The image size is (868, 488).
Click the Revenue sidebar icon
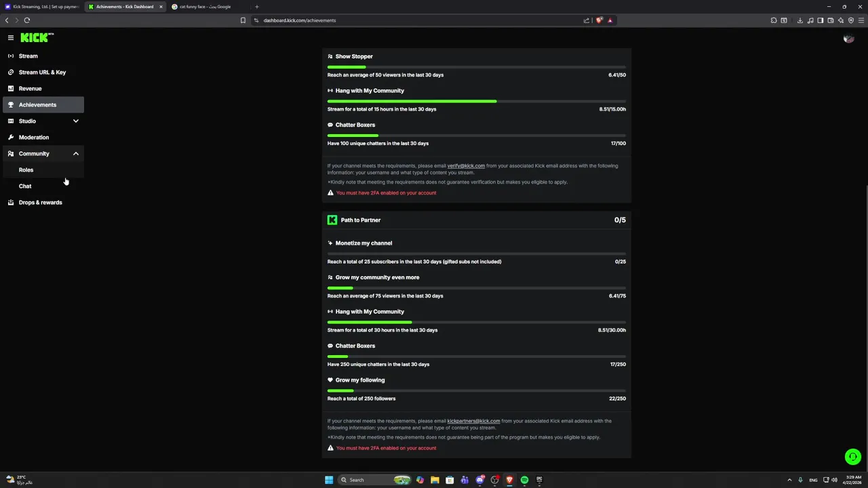coord(11,89)
